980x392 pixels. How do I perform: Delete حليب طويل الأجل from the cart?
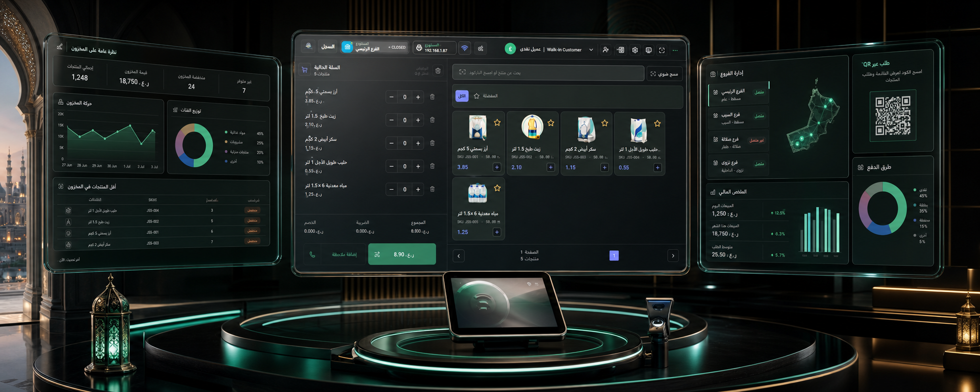point(432,166)
